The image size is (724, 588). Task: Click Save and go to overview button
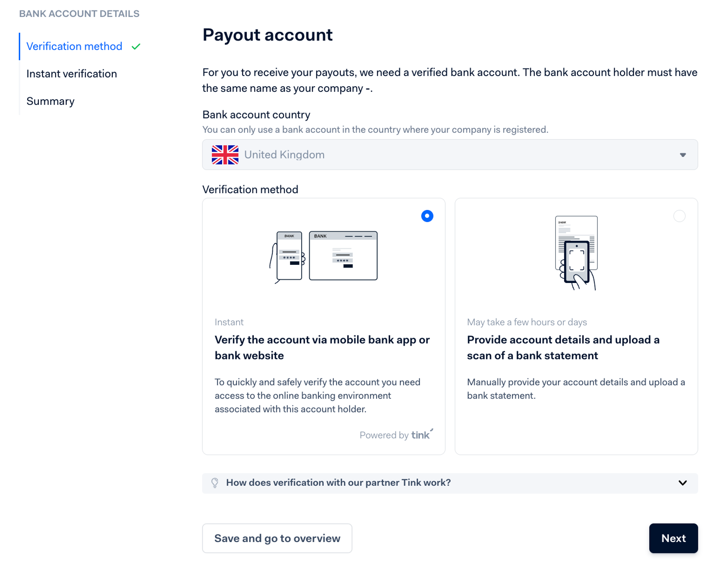[x=277, y=538]
